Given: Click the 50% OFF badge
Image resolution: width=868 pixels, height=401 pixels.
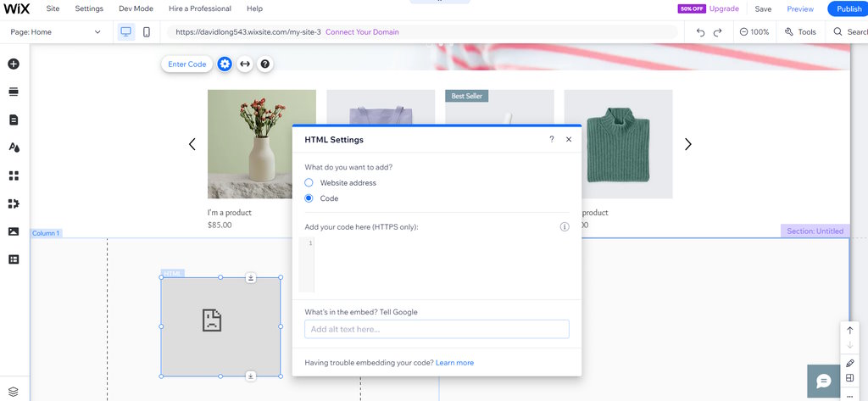Looking at the screenshot, I should (692, 8).
